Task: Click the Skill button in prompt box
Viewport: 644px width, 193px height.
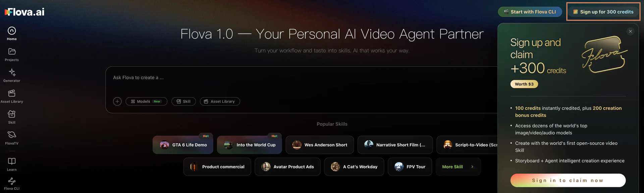Action: coord(183,102)
